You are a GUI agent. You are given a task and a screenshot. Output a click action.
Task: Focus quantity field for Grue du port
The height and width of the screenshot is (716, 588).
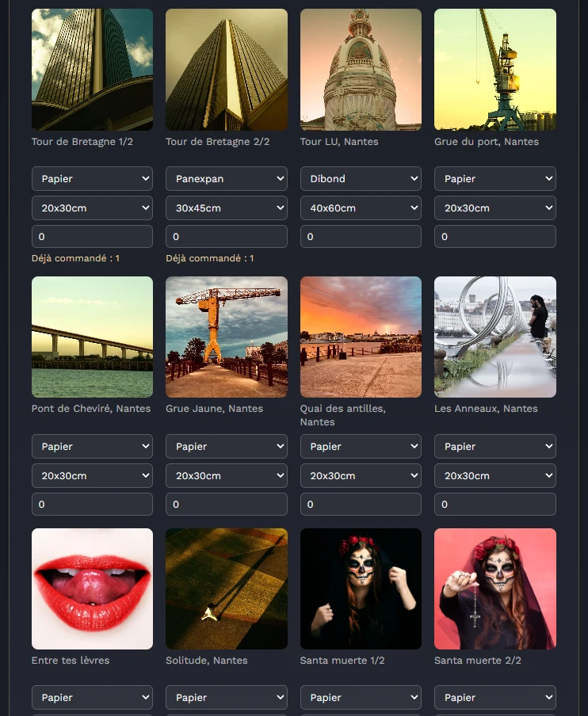click(x=495, y=237)
